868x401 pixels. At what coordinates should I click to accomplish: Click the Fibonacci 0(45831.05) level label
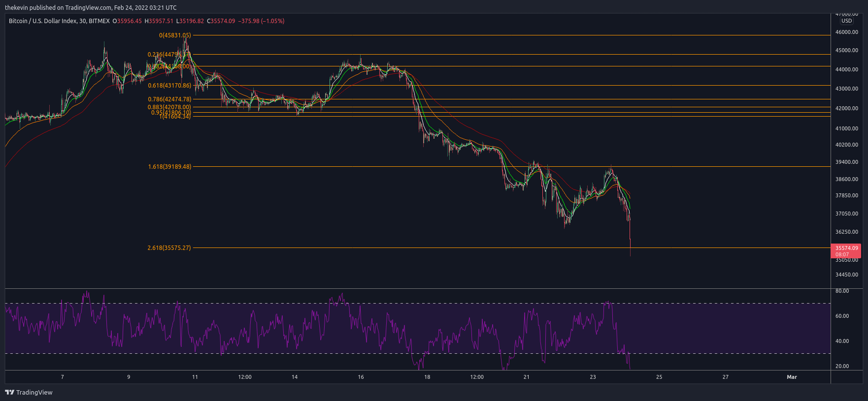pos(175,35)
